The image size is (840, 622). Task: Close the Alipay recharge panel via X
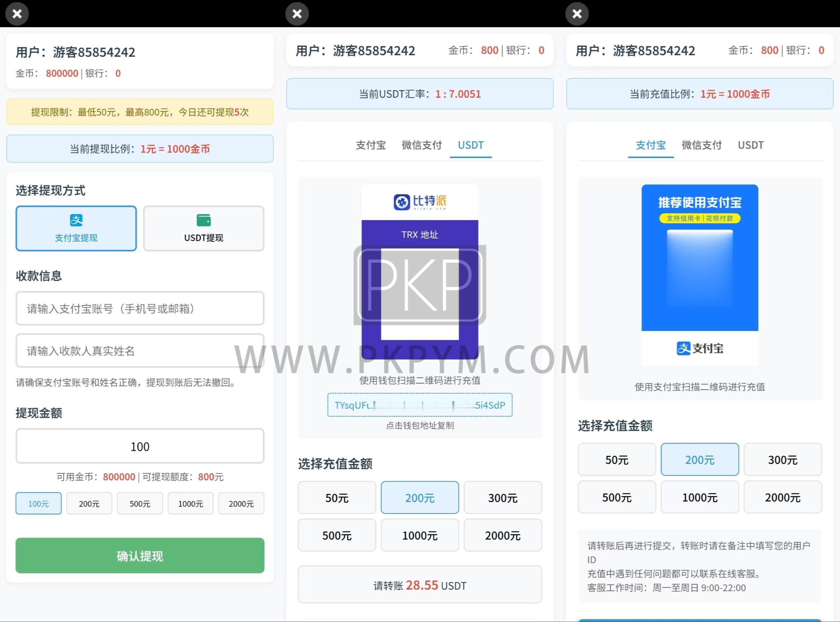click(577, 14)
